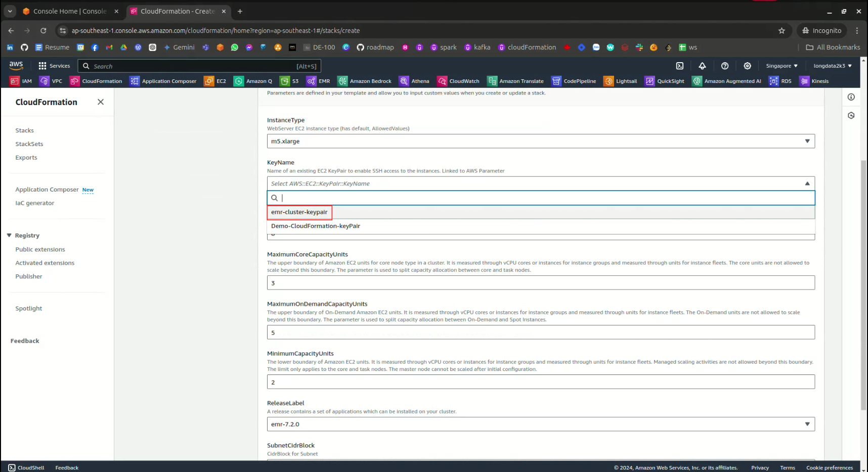Click the EMR shortcut in favorites bar
This screenshot has height=472, width=868.
(318, 81)
